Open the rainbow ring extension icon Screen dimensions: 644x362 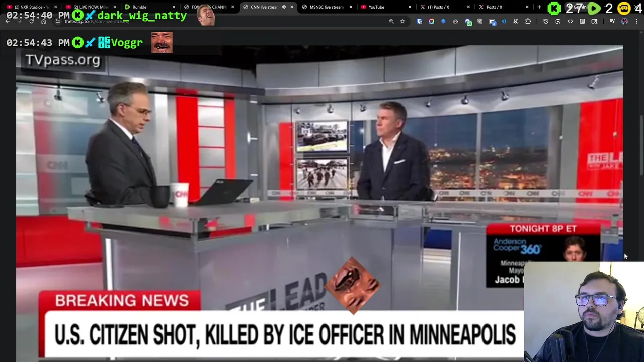pos(431,21)
